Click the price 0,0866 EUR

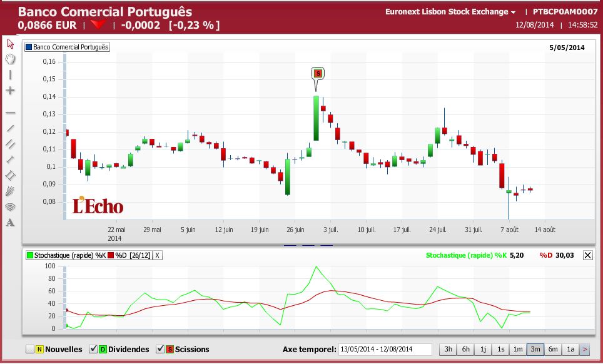47,26
